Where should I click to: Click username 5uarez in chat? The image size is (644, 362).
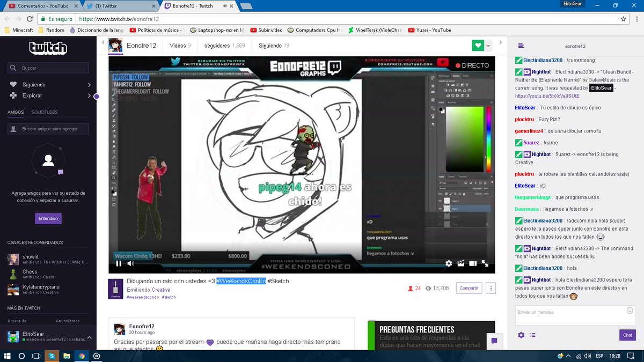click(x=531, y=143)
